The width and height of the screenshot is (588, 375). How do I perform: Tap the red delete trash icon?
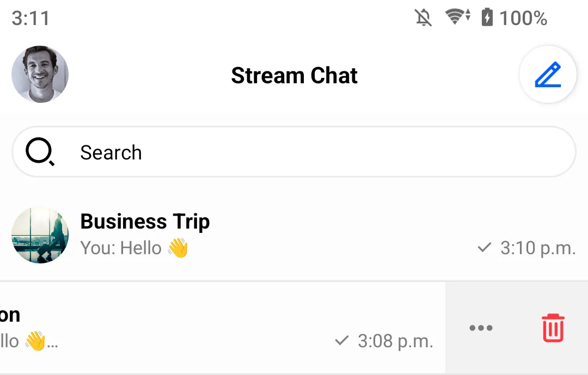[x=553, y=328]
